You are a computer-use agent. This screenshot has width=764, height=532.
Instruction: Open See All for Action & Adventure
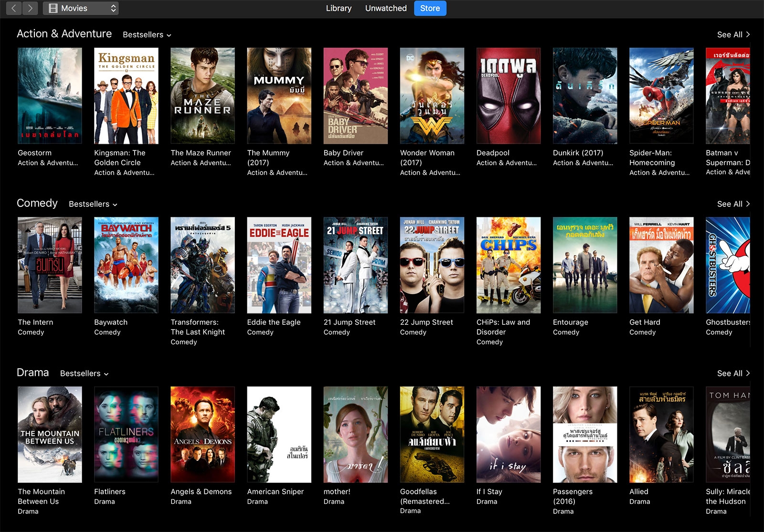tap(733, 34)
